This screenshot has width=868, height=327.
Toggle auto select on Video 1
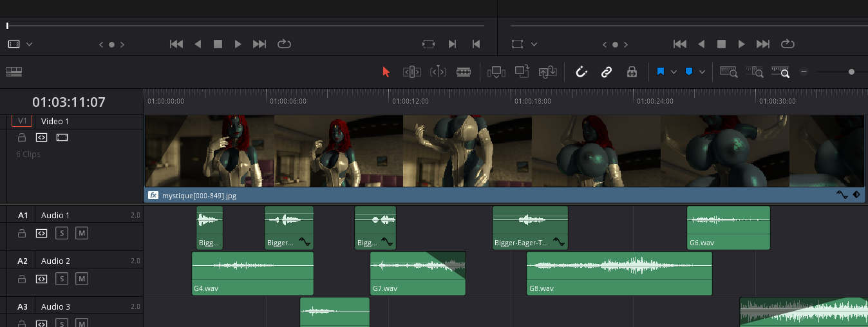[41, 137]
